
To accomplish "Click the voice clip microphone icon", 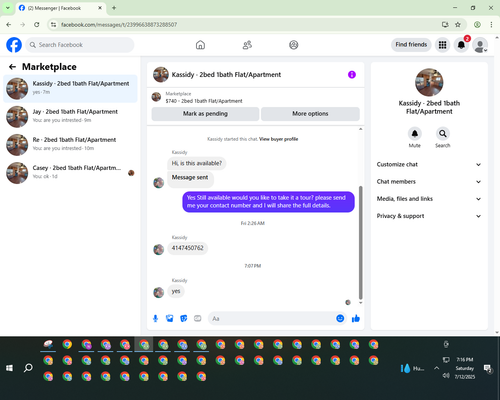I will pyautogui.click(x=155, y=319).
